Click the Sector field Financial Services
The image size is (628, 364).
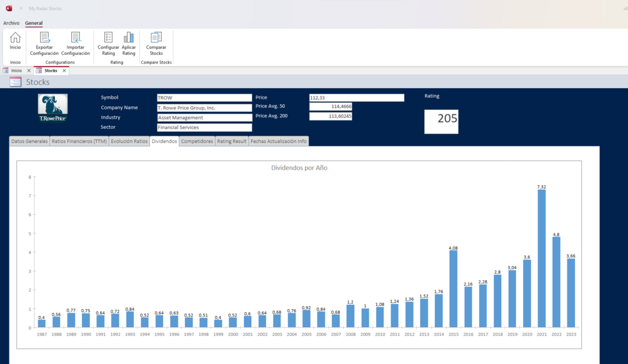(204, 127)
